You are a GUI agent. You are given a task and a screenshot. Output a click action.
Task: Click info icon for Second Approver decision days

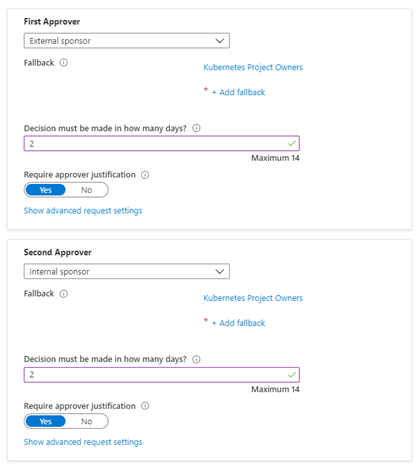196,359
